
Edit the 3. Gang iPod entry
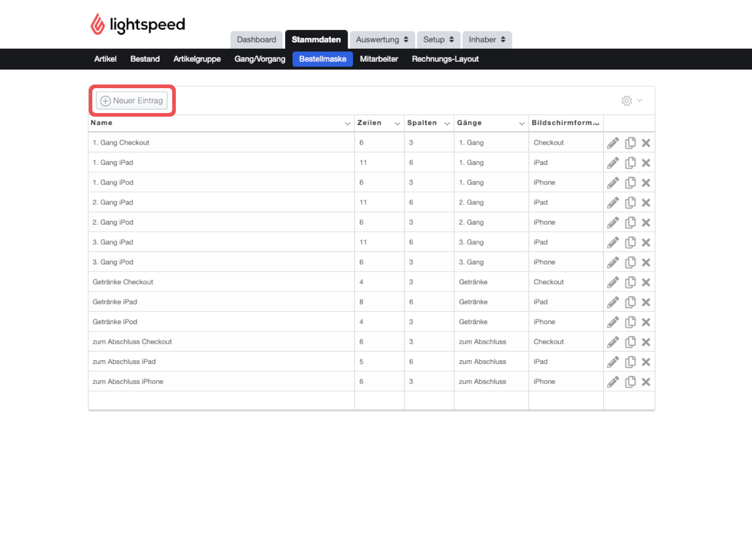point(613,262)
